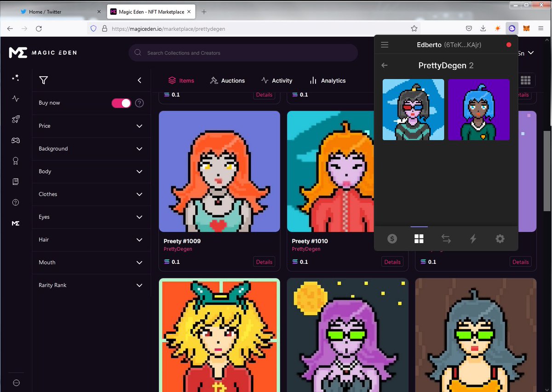Open the wallet dollar balance tab
Viewport: 552px width, 392px height.
coord(392,239)
